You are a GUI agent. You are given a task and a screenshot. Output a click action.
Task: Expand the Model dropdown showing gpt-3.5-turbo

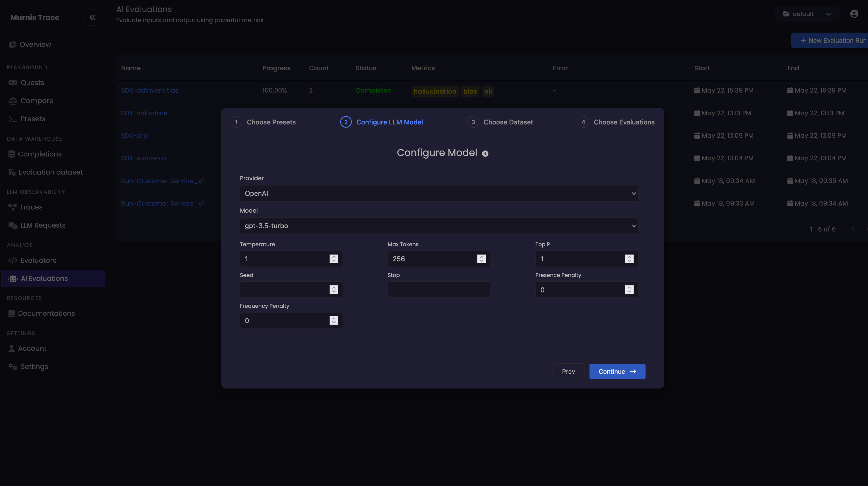(x=439, y=226)
